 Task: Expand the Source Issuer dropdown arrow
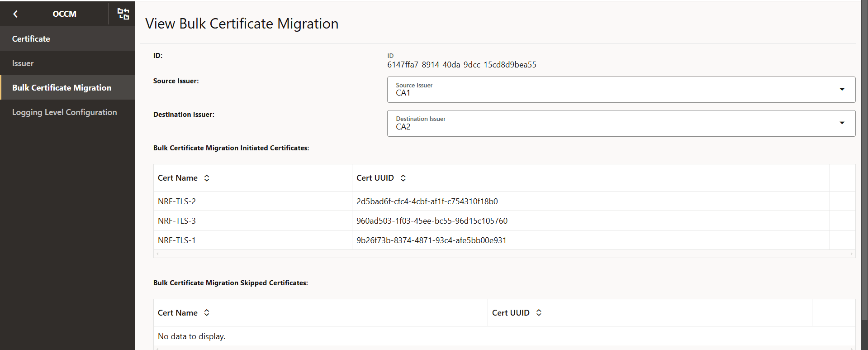[842, 90]
